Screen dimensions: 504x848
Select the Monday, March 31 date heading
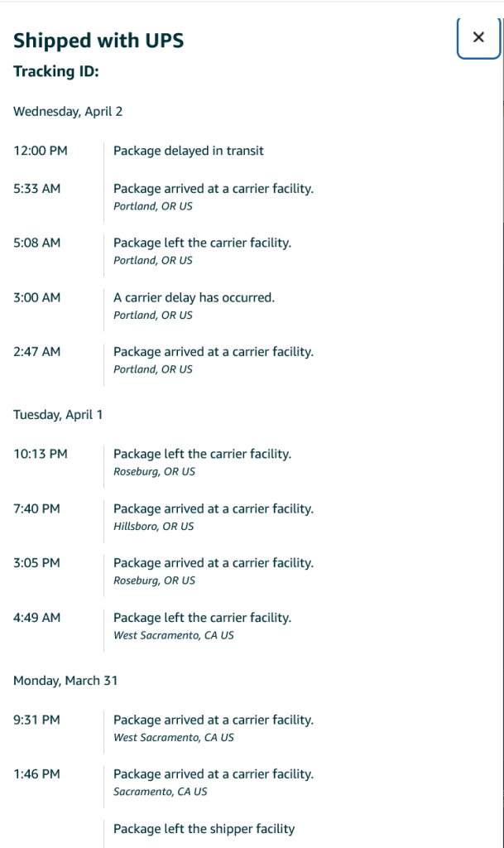[x=65, y=680]
